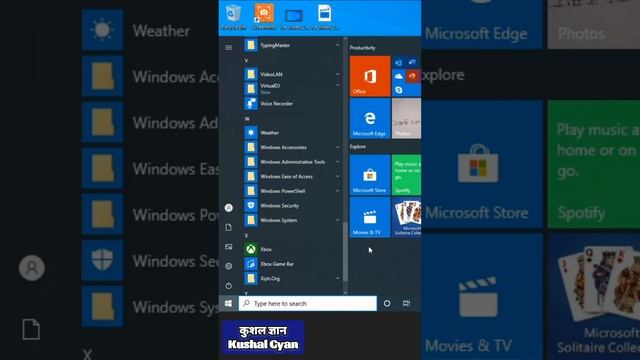Open Cortana circle on the taskbar
Image resolution: width=640 pixels, height=360 pixels.
tap(387, 303)
